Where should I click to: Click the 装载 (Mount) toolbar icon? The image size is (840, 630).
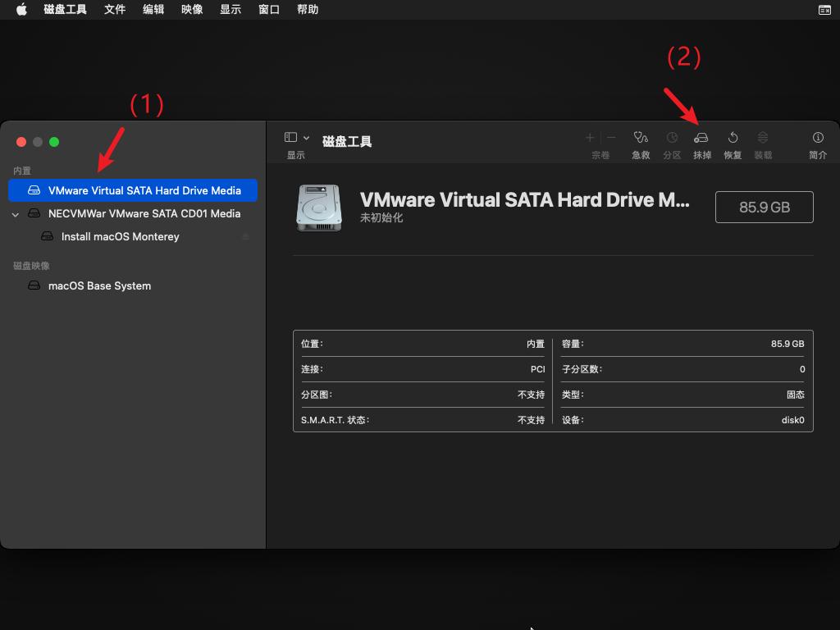click(762, 139)
